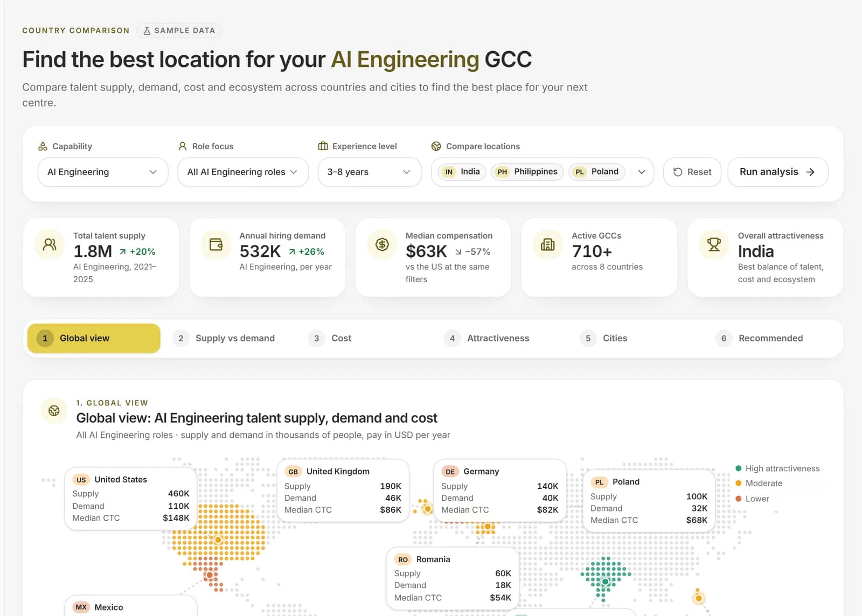Click the Compare locations globe icon
This screenshot has height=616, width=862.
tap(436, 146)
